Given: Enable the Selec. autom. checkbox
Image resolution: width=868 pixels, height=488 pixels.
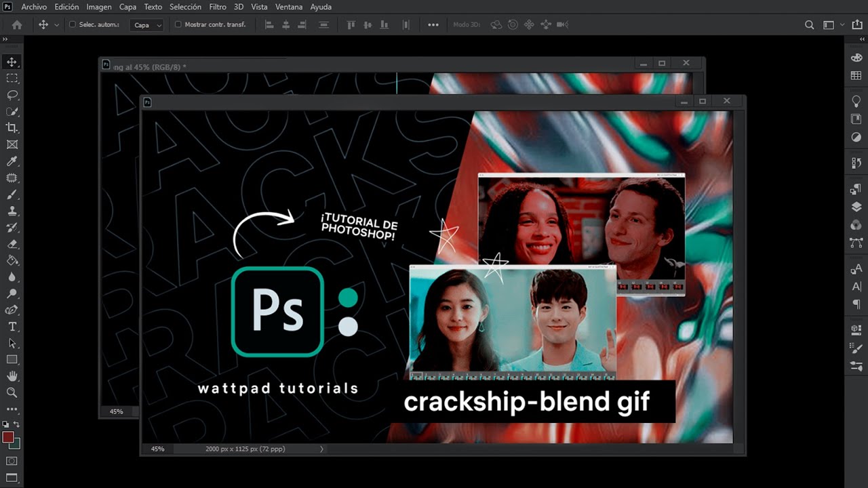Looking at the screenshot, I should [73, 24].
